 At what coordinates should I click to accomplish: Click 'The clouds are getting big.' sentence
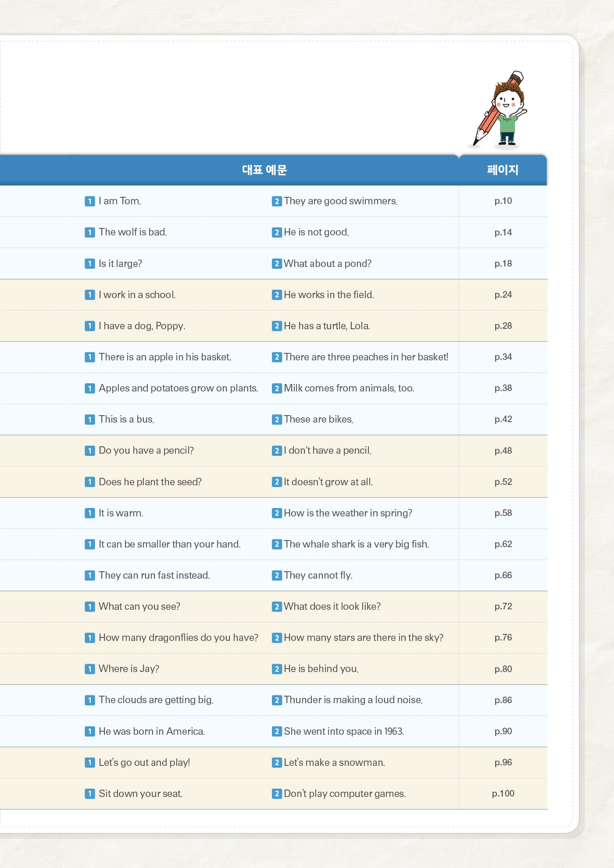point(156,700)
